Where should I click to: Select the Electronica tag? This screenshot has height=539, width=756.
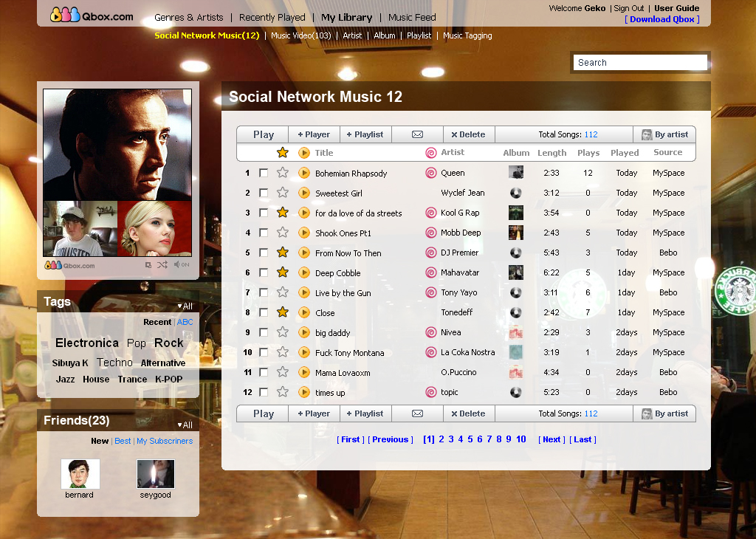coord(87,343)
